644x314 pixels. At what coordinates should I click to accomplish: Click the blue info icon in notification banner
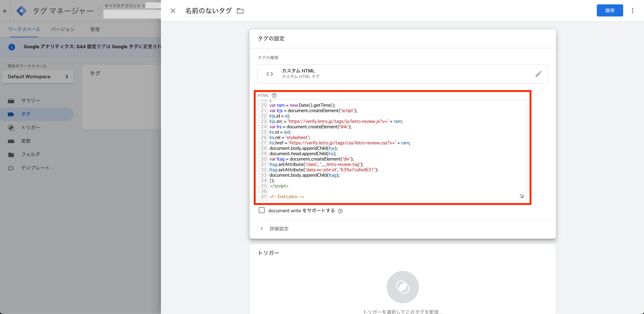pyautogui.click(x=12, y=47)
